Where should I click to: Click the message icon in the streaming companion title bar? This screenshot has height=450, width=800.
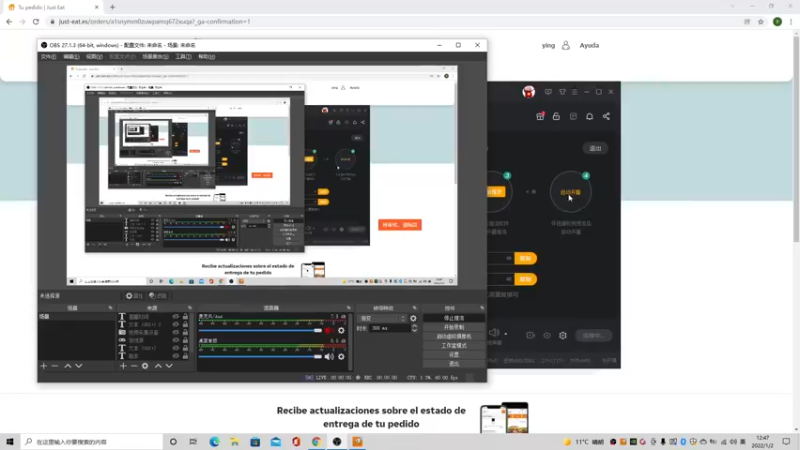[548, 92]
